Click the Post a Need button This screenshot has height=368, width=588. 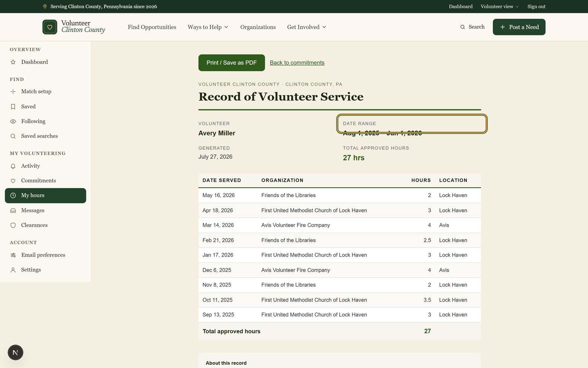519,27
